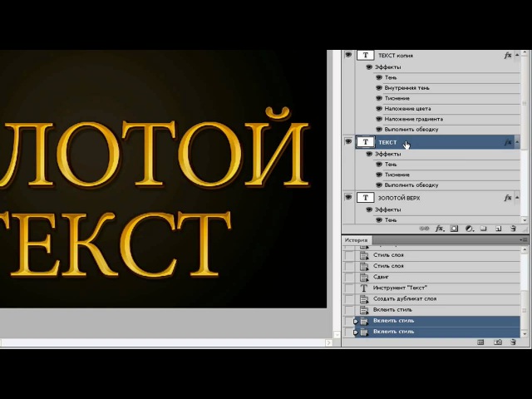Click Layers panel scrollbar down arrow
Screen dimensions: 532x399
point(525,219)
